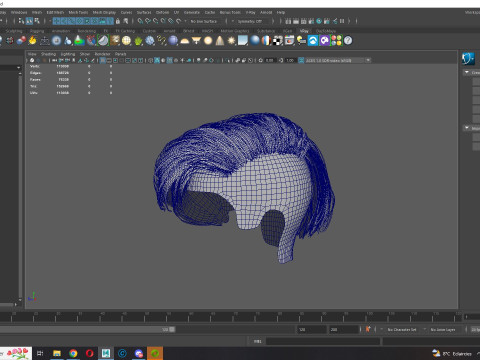This screenshot has width=480, height=360.
Task: Open the Help menu
Action: (281, 12)
